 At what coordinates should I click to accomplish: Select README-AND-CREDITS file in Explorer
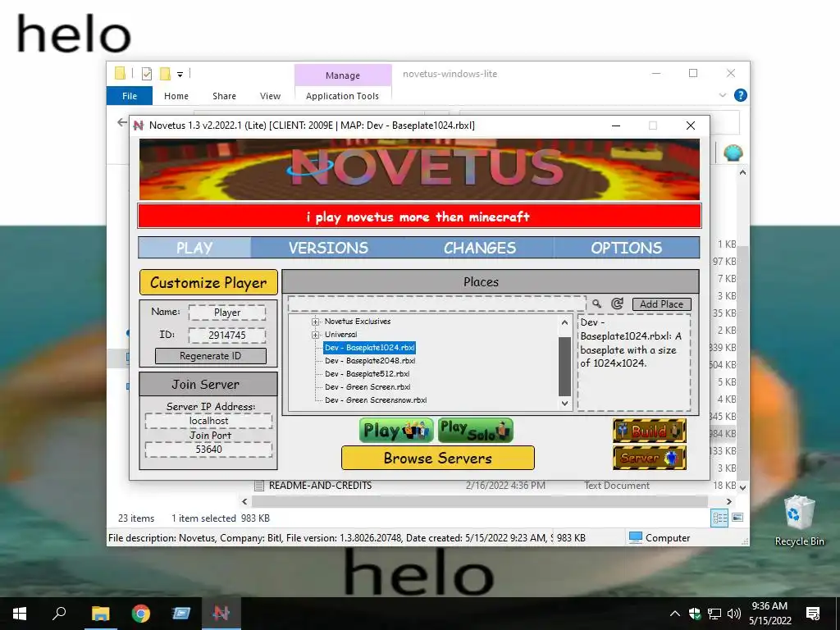point(320,486)
